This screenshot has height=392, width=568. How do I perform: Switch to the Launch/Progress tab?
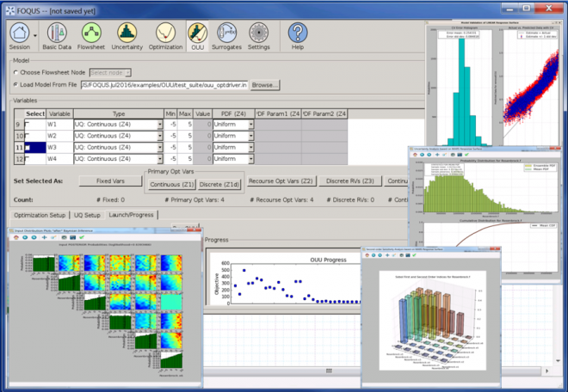[131, 215]
